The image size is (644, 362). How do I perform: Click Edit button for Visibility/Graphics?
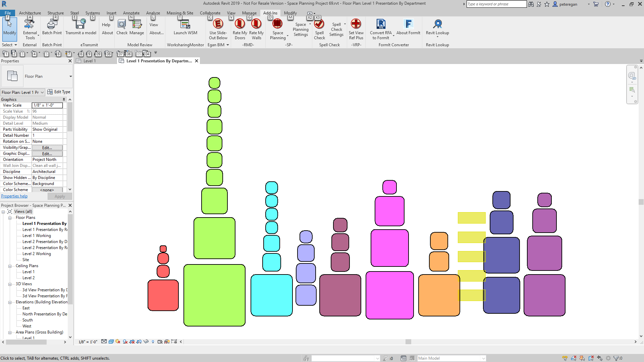coord(47,148)
